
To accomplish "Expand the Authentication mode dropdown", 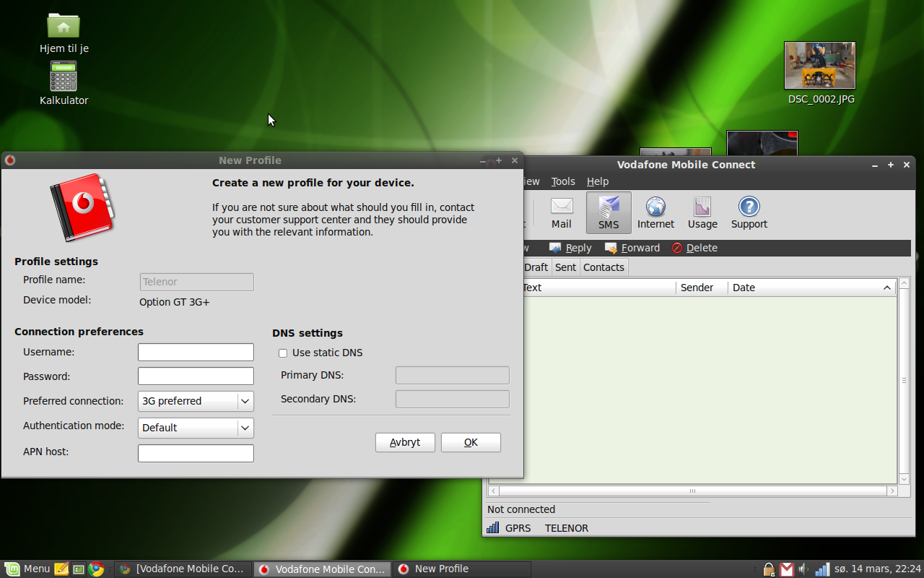I will point(196,428).
